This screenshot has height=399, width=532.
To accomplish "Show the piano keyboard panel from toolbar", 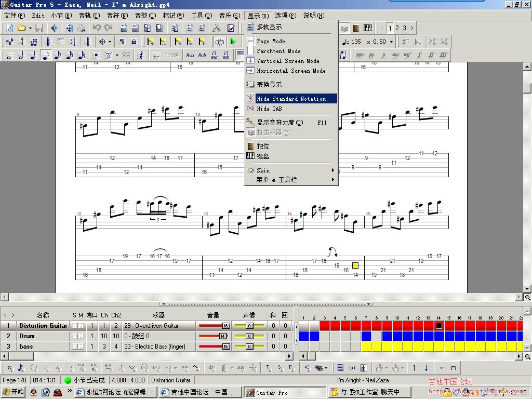I will coord(367,28).
